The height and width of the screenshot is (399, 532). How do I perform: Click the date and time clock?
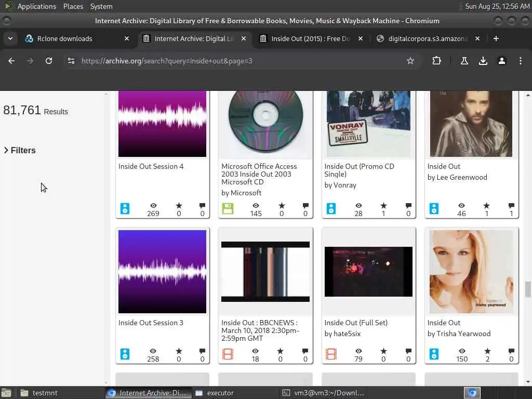[497, 6]
